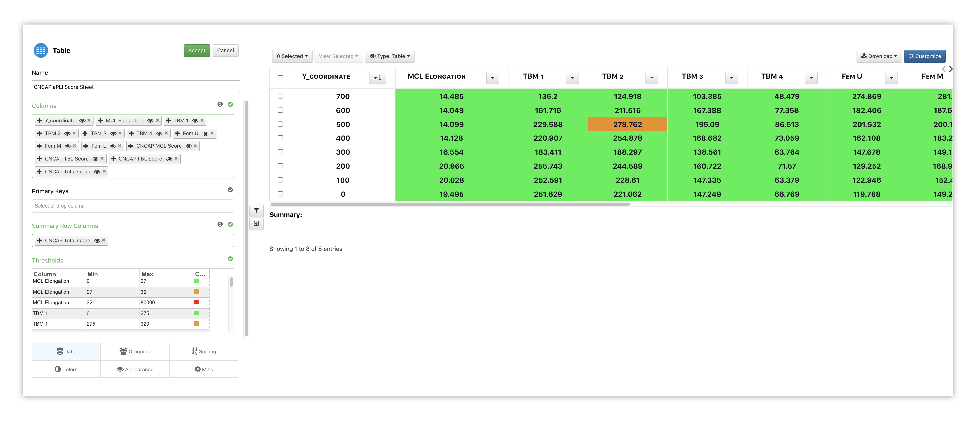
Task: Open the Type: Table dropdown
Action: click(x=390, y=56)
